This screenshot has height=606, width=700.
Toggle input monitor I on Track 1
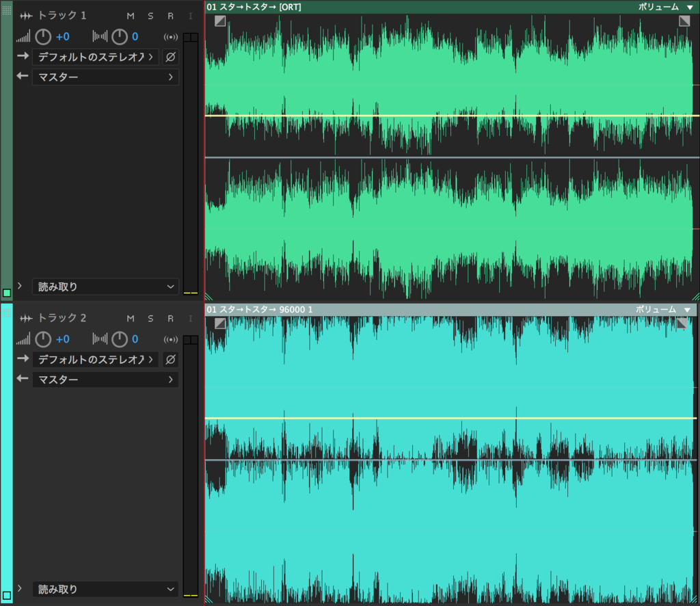click(191, 16)
